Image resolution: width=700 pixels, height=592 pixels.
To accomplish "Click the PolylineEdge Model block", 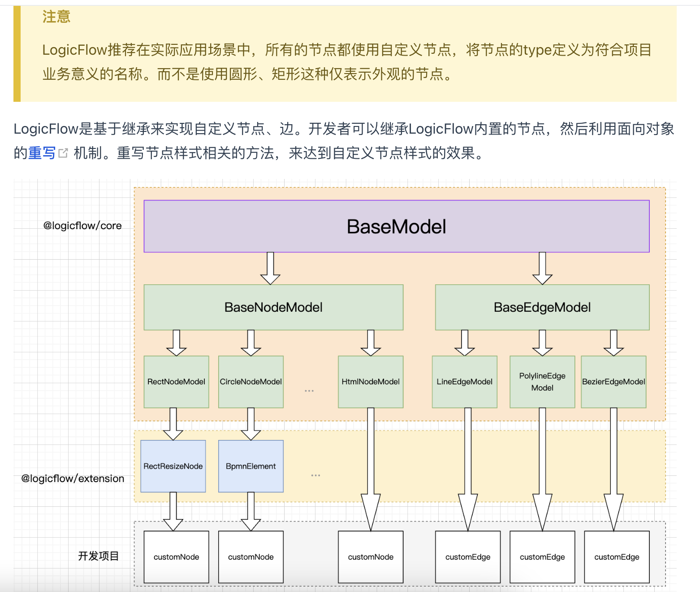I will pyautogui.click(x=542, y=382).
